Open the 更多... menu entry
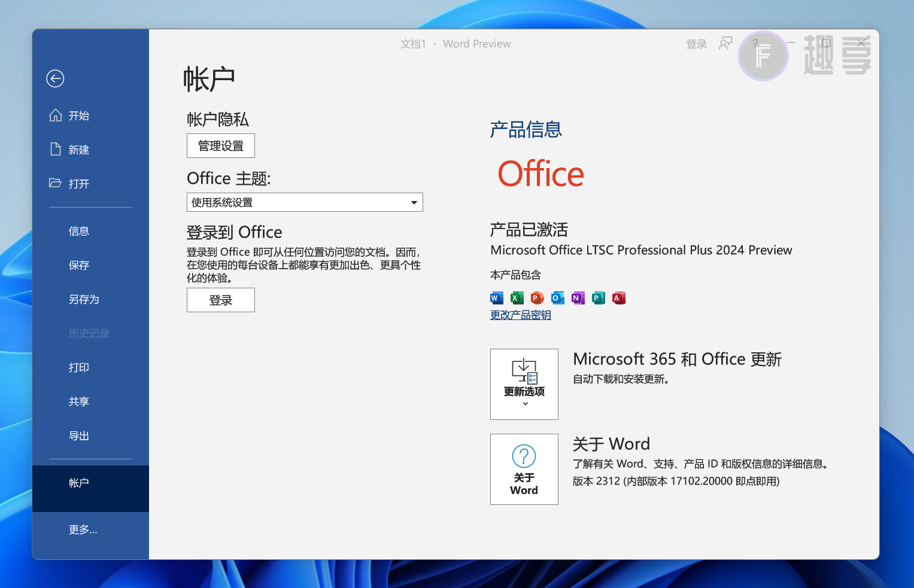 90,529
